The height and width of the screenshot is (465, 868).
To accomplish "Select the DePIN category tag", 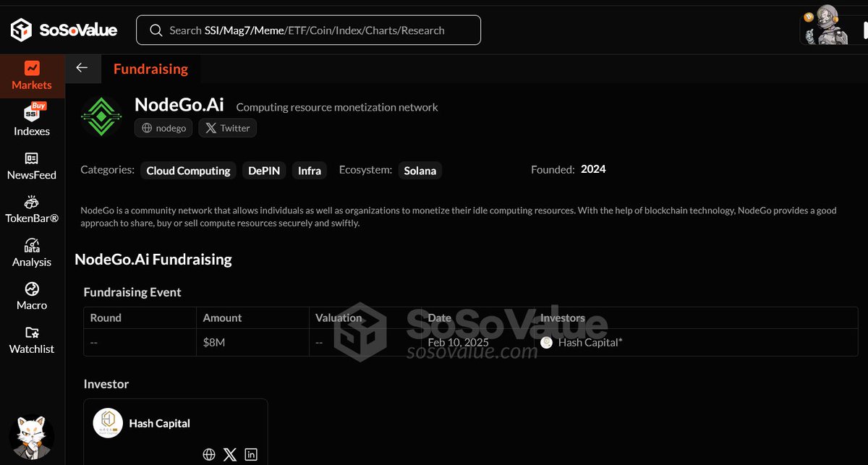I will (x=264, y=171).
